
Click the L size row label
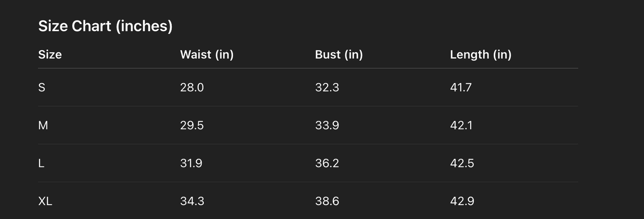[41, 163]
